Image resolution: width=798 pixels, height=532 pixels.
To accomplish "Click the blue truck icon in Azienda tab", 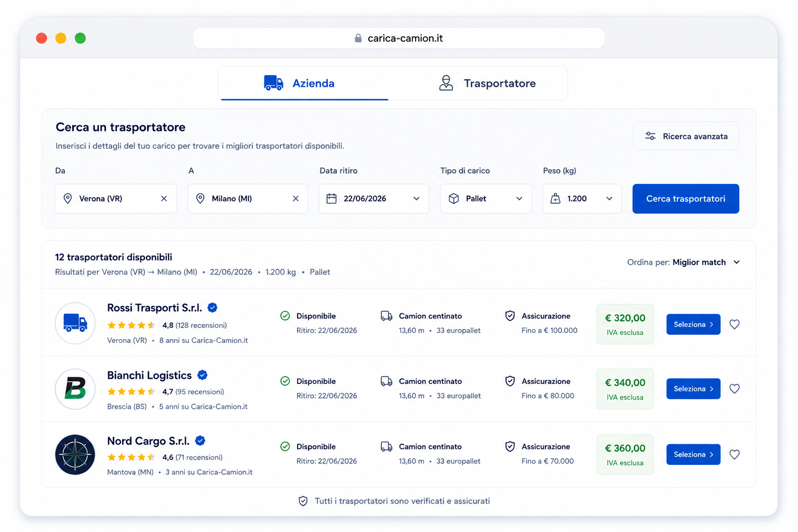I will tap(274, 83).
